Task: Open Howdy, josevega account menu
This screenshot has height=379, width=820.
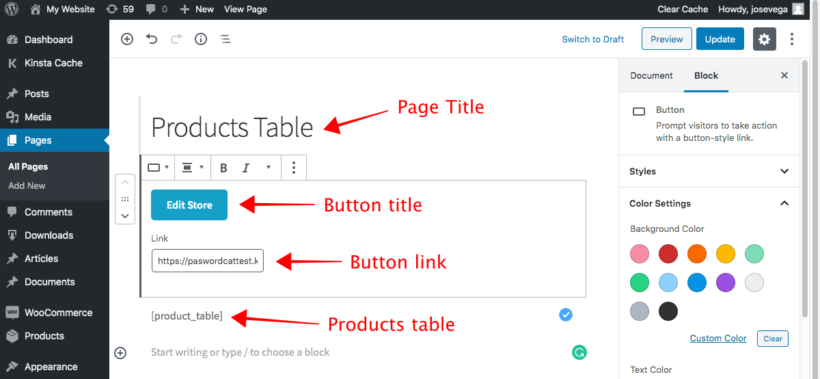Action: tap(760, 9)
